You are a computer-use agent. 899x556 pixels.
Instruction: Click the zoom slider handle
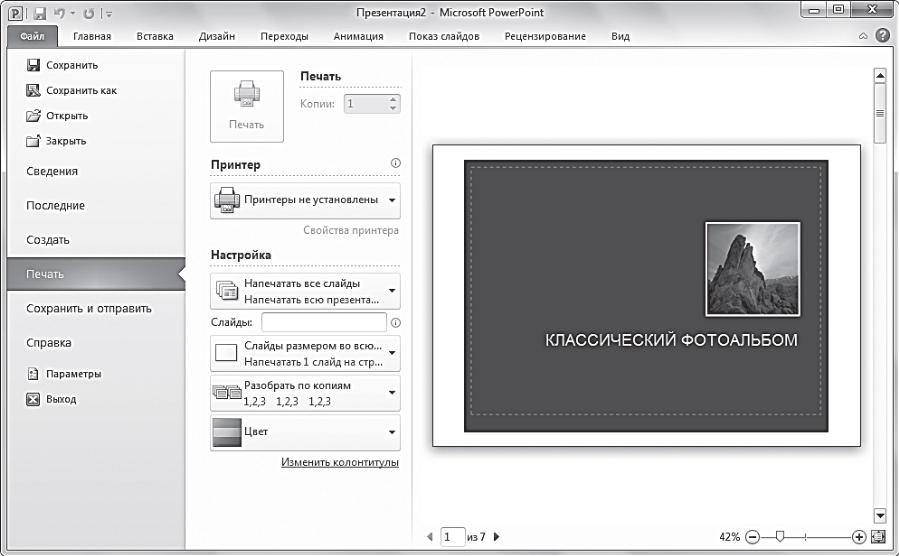pos(779,537)
